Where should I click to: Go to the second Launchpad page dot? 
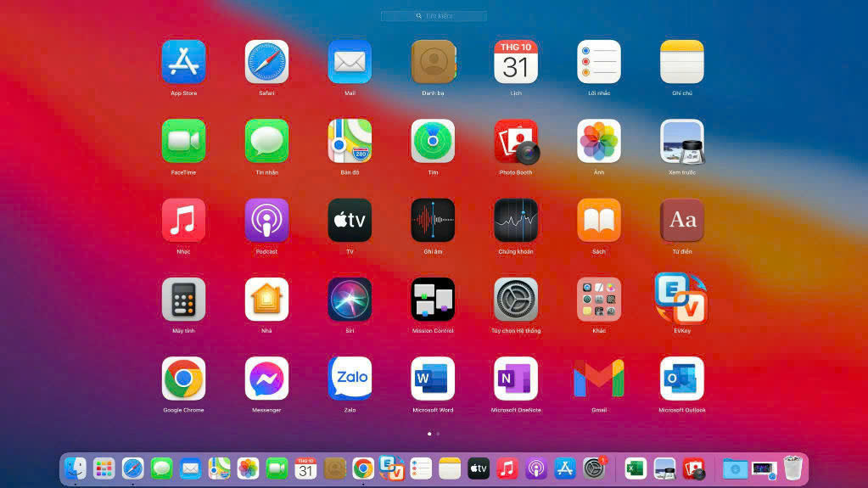(x=438, y=434)
